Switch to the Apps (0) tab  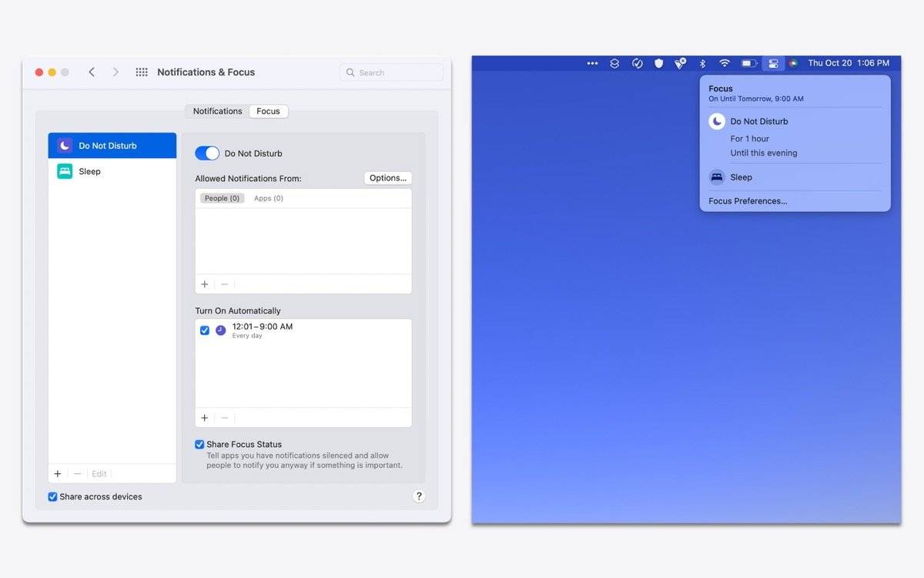pos(269,198)
